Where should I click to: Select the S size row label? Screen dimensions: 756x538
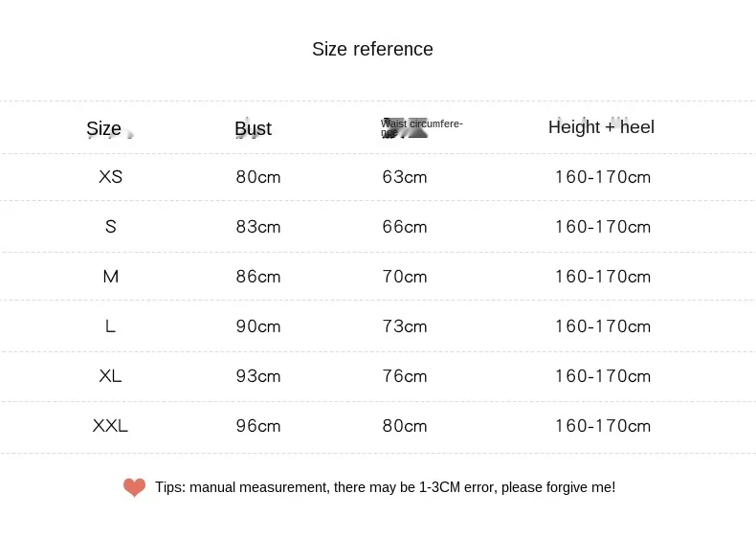(110, 227)
